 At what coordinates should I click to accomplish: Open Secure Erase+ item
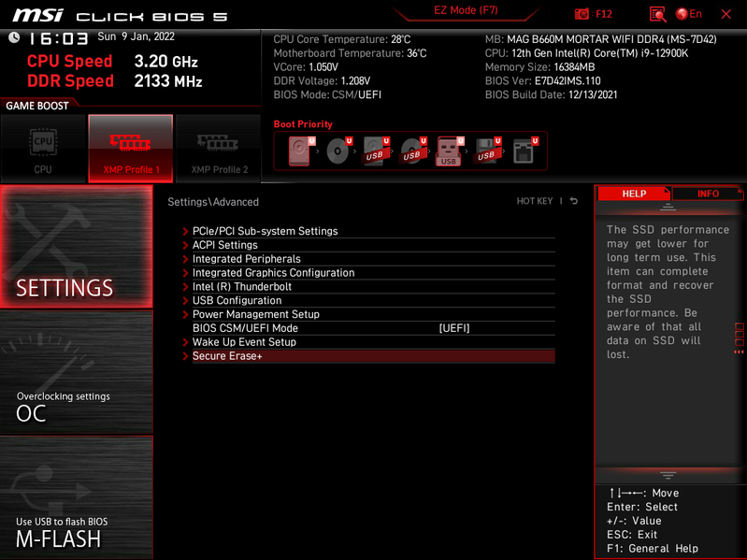(368, 356)
